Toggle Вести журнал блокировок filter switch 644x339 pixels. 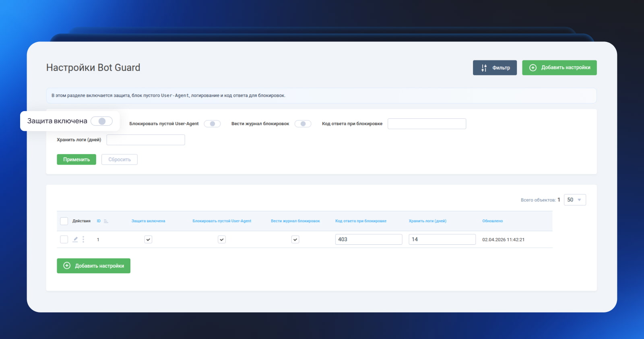pos(303,124)
